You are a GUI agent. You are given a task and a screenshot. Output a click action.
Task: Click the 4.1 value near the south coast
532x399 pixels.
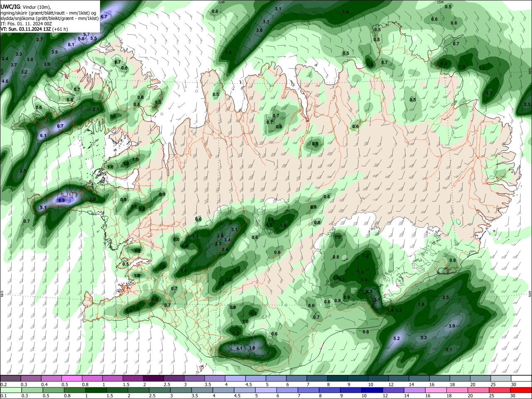(239, 348)
